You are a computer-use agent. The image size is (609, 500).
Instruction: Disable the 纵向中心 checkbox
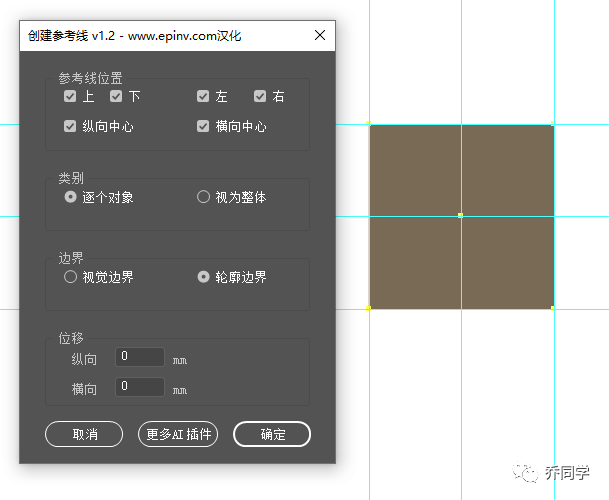70,126
